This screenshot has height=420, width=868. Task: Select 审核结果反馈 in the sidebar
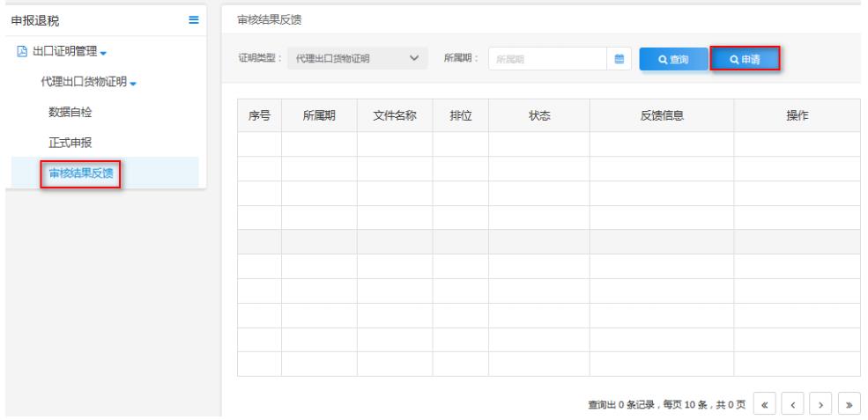click(x=79, y=173)
